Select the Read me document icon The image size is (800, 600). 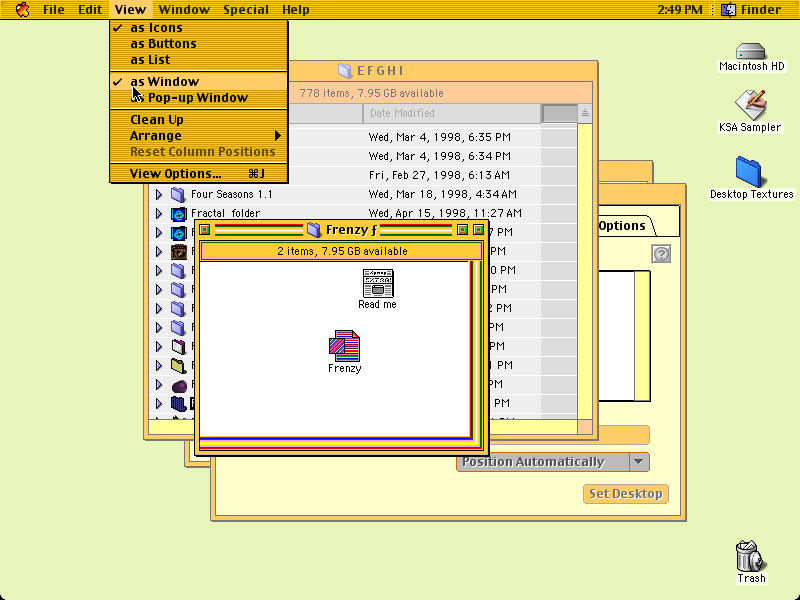(x=378, y=283)
